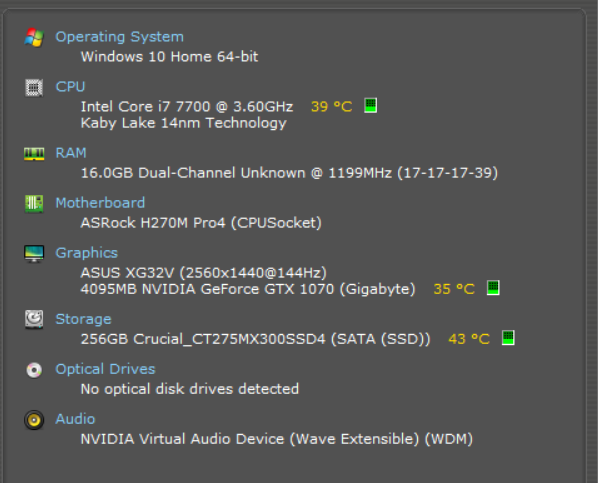Open the Graphics section heading
The width and height of the screenshot is (598, 483).
(87, 253)
